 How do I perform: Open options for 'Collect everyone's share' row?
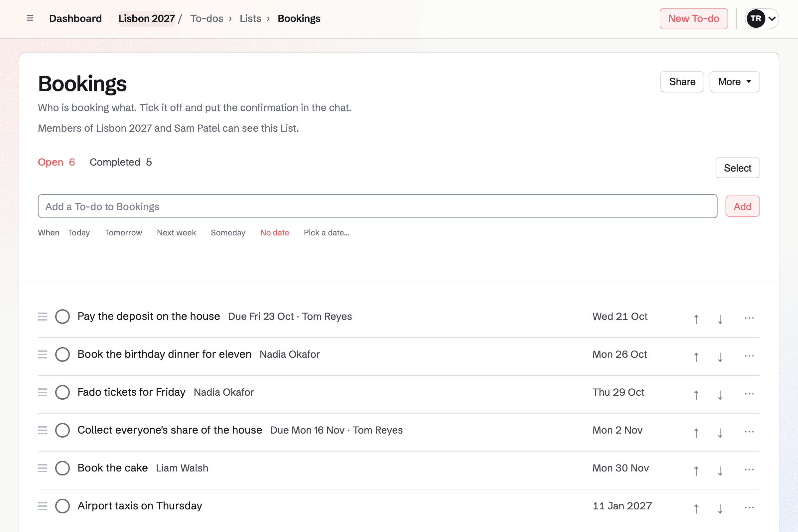pyautogui.click(x=749, y=432)
